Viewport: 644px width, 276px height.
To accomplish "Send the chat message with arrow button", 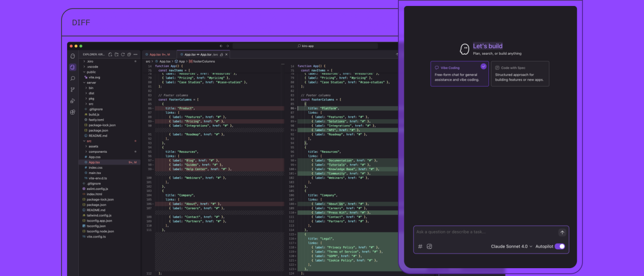I will click(562, 233).
